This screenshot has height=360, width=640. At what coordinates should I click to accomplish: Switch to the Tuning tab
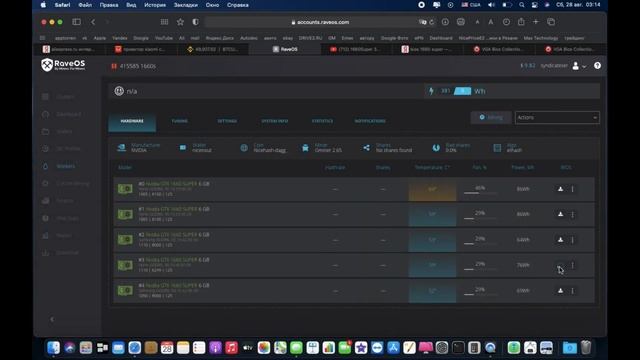click(x=180, y=121)
